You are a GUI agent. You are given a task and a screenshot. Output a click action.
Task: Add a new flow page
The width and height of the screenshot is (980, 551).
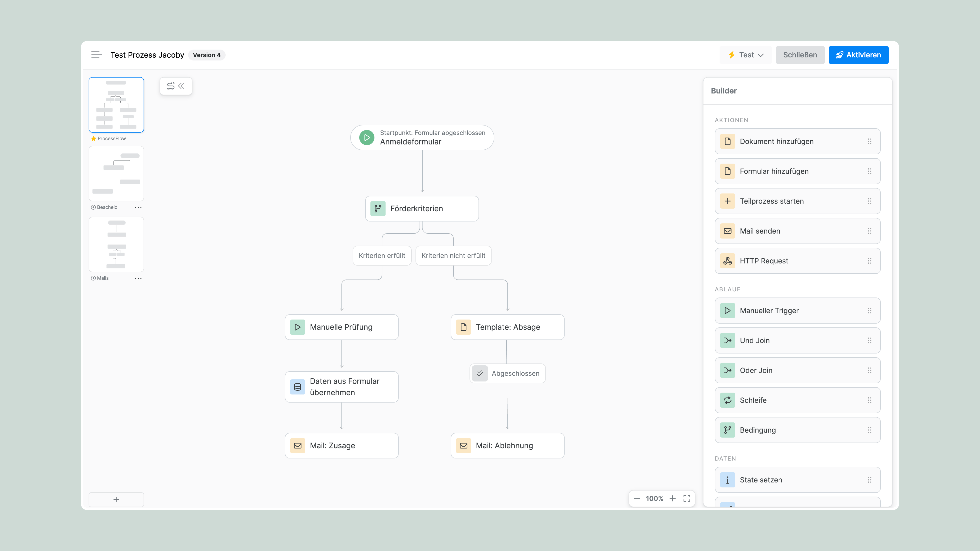tap(116, 499)
